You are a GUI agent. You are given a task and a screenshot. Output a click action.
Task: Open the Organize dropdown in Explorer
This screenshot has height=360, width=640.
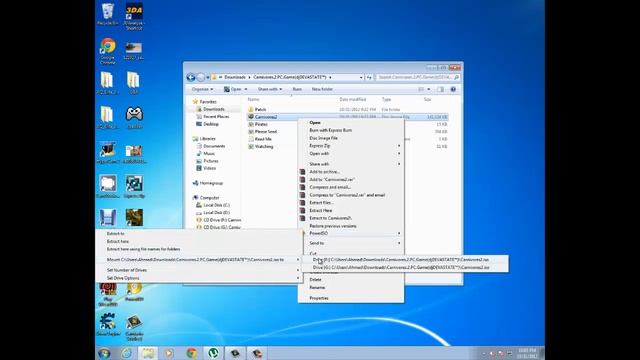tap(202, 89)
